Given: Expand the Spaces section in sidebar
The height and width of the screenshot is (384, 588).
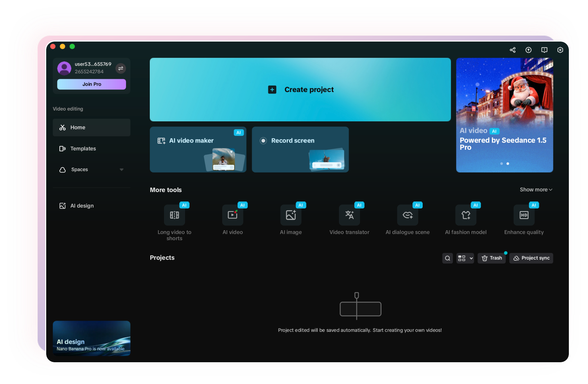Looking at the screenshot, I should pos(122,170).
